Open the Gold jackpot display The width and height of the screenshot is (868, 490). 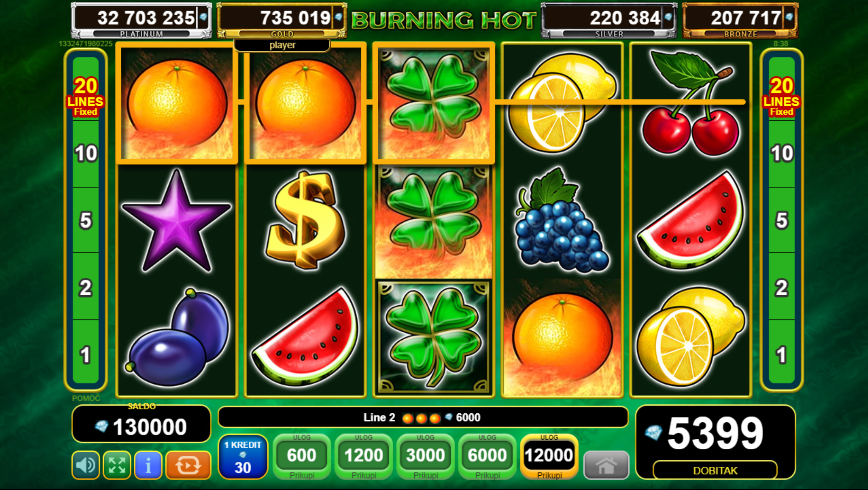282,20
